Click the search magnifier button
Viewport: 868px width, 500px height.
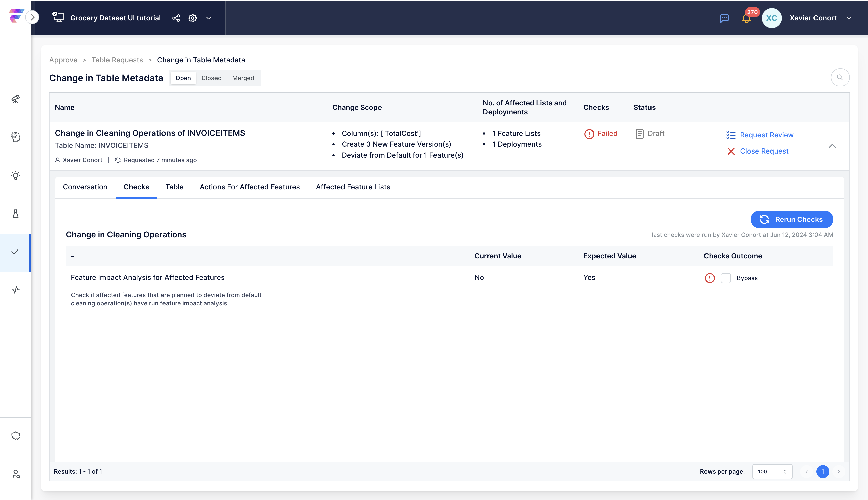click(840, 78)
